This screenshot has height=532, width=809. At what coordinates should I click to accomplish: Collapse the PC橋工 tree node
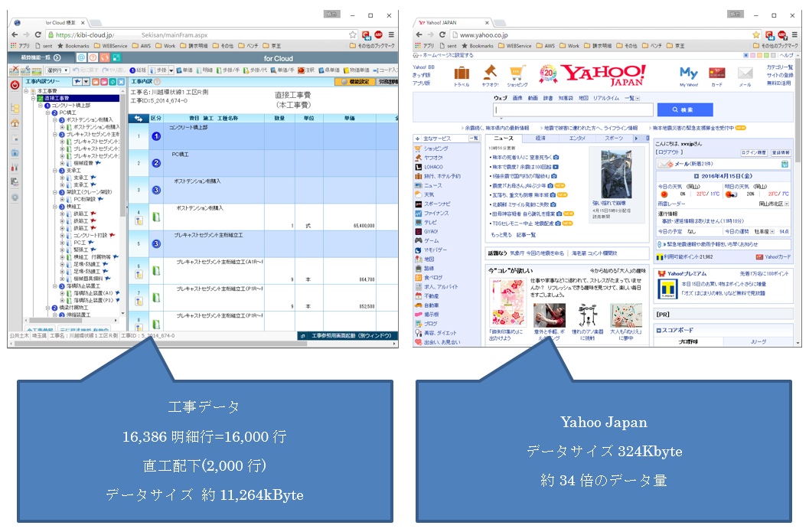coord(48,113)
